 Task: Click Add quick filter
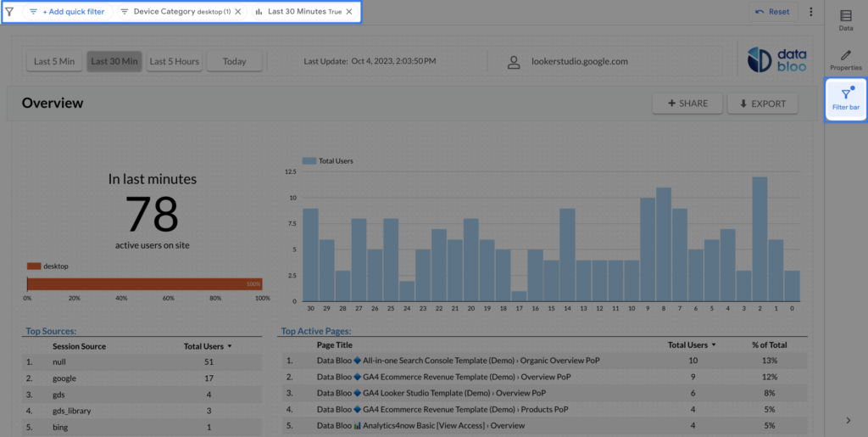tap(68, 12)
